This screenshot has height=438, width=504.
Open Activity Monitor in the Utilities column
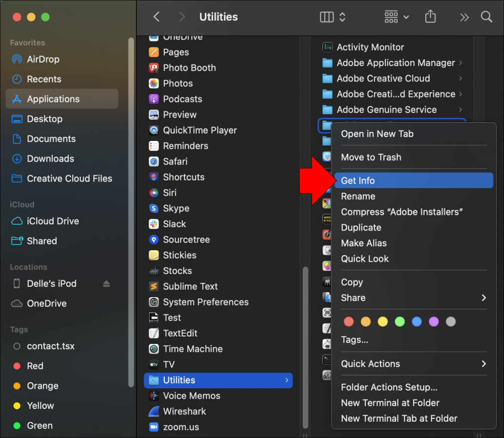pyautogui.click(x=370, y=47)
